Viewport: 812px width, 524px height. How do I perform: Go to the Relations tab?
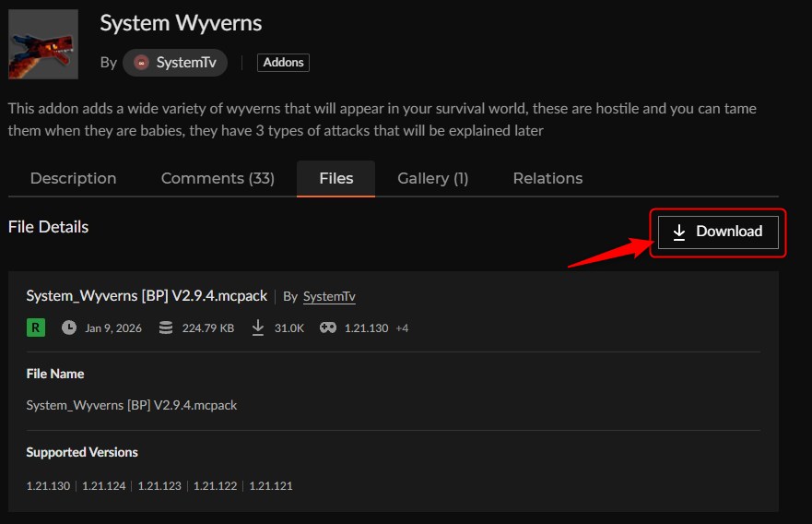coord(547,179)
